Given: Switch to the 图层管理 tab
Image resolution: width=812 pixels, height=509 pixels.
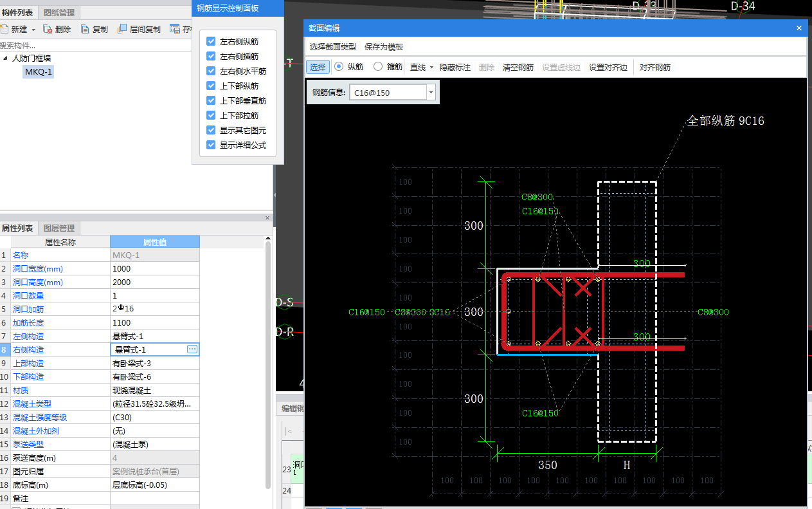Looking at the screenshot, I should pos(59,228).
